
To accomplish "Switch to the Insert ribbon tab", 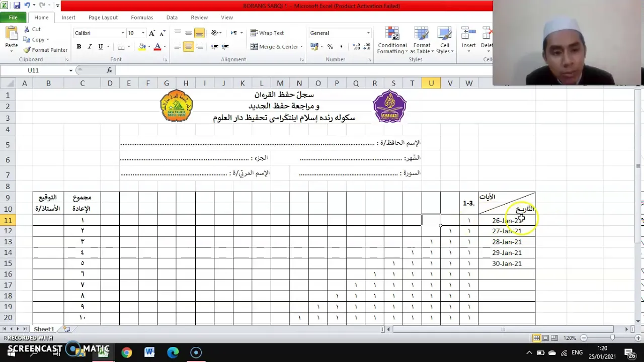I will click(x=68, y=17).
